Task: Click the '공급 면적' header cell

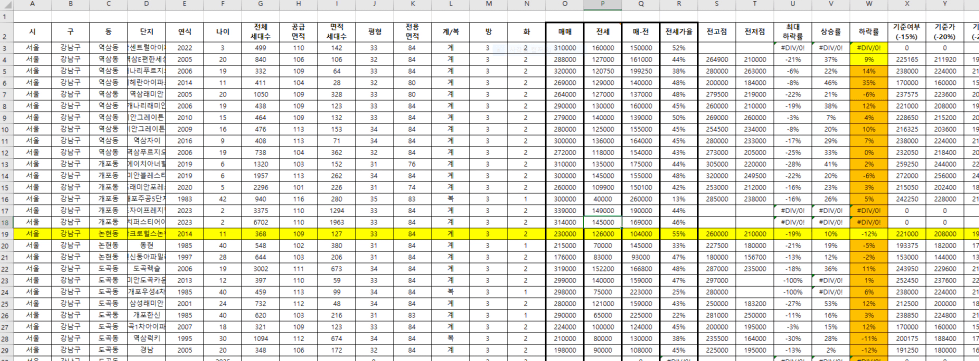Action: pyautogui.click(x=298, y=32)
